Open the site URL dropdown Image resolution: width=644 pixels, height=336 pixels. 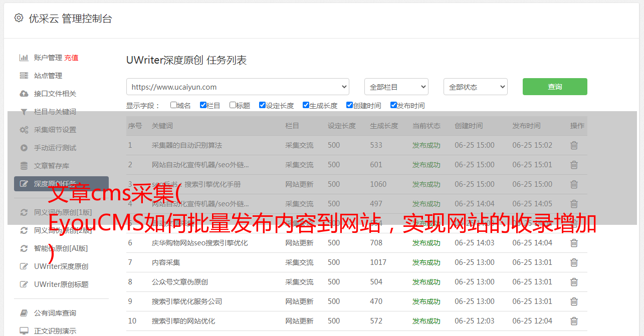click(238, 87)
